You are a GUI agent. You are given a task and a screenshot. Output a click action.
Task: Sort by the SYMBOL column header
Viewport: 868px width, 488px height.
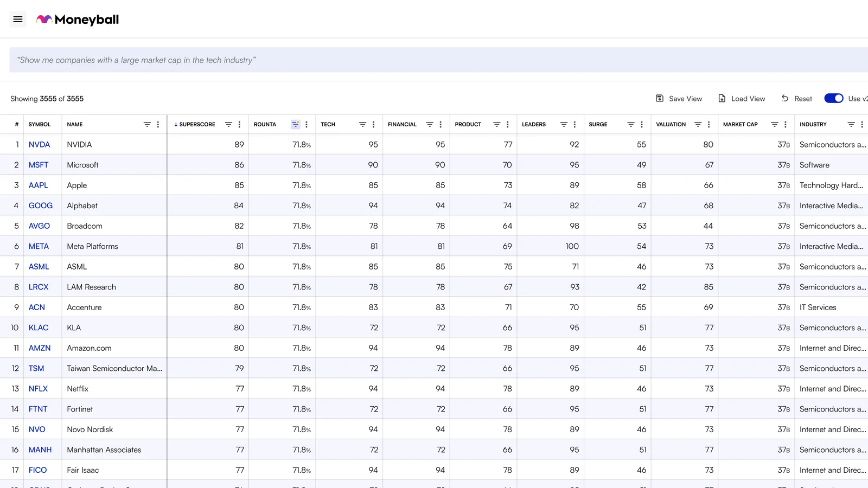point(40,125)
